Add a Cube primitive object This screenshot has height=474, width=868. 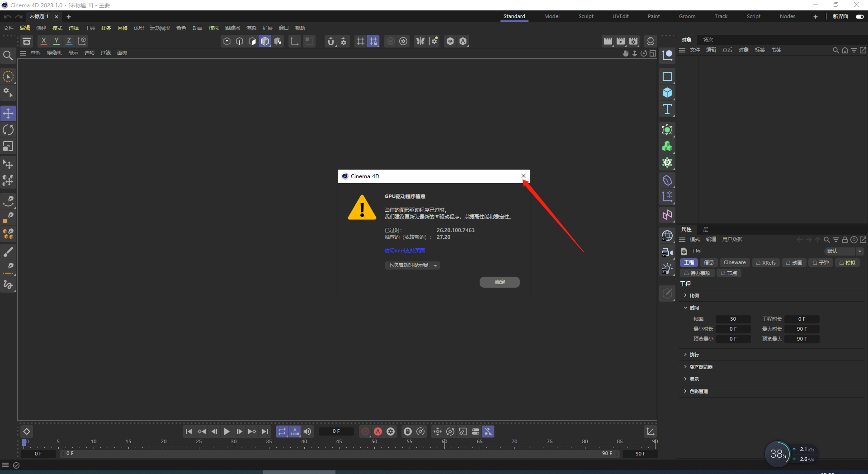click(667, 93)
